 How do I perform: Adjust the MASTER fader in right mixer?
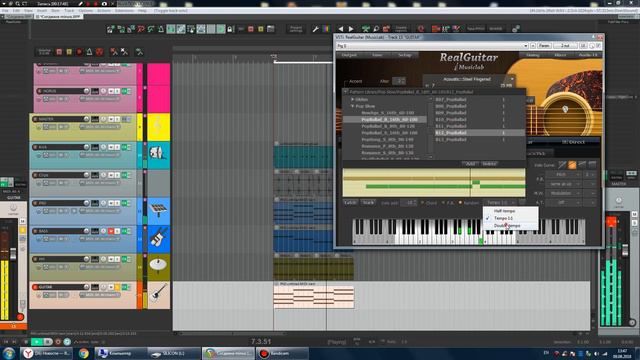tap(625, 250)
